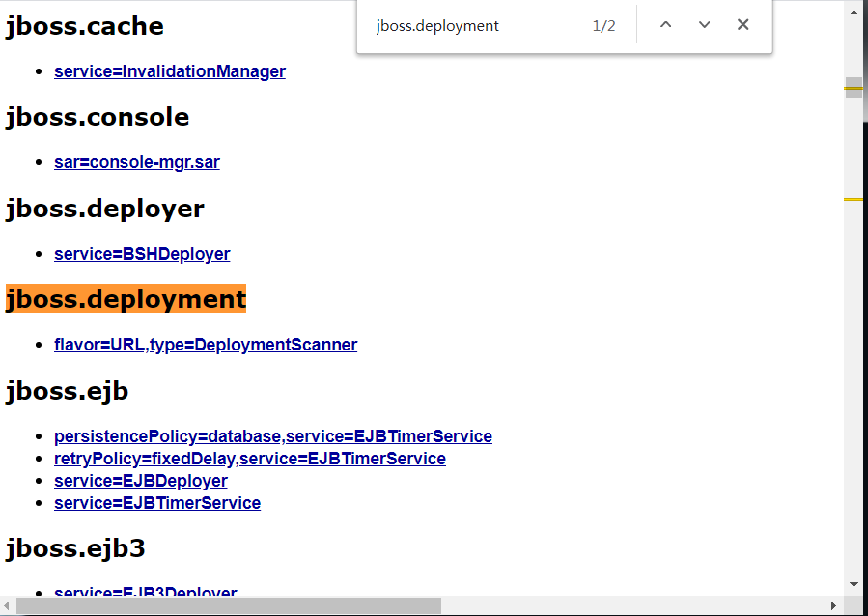Open retryPolicy=fixedDelay EJBTimerService link
868x616 pixels.
[x=250, y=459]
